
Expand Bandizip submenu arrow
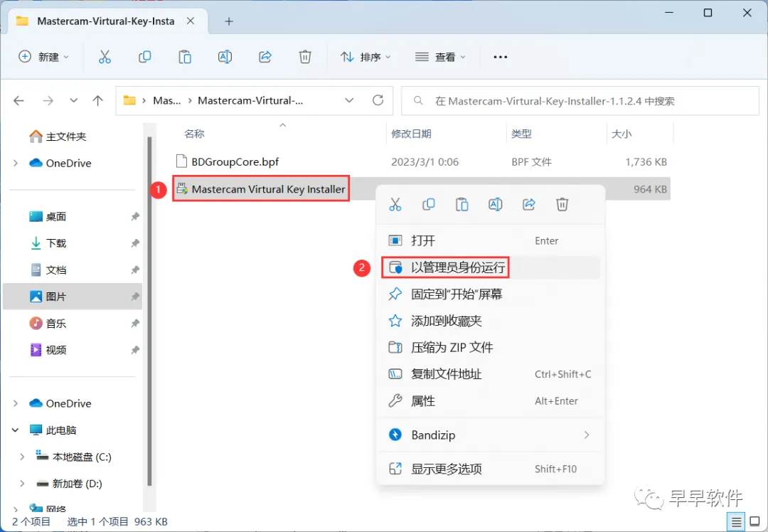tap(587, 435)
